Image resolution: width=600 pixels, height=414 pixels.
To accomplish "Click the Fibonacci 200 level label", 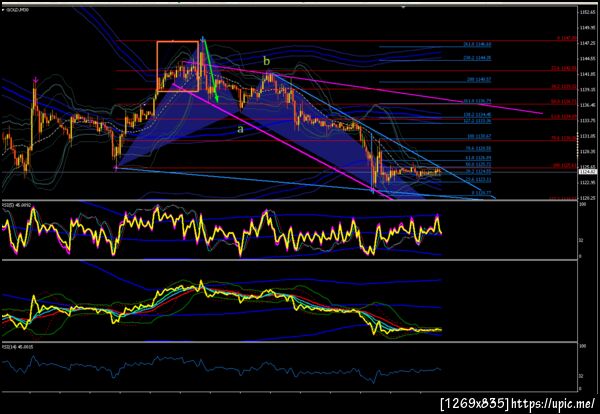I will pyautogui.click(x=479, y=80).
